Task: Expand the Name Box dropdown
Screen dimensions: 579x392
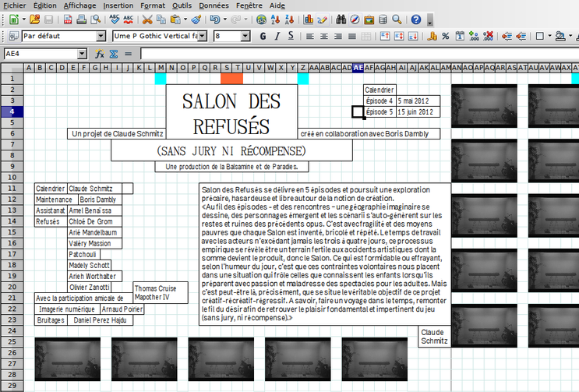Action: [82, 54]
